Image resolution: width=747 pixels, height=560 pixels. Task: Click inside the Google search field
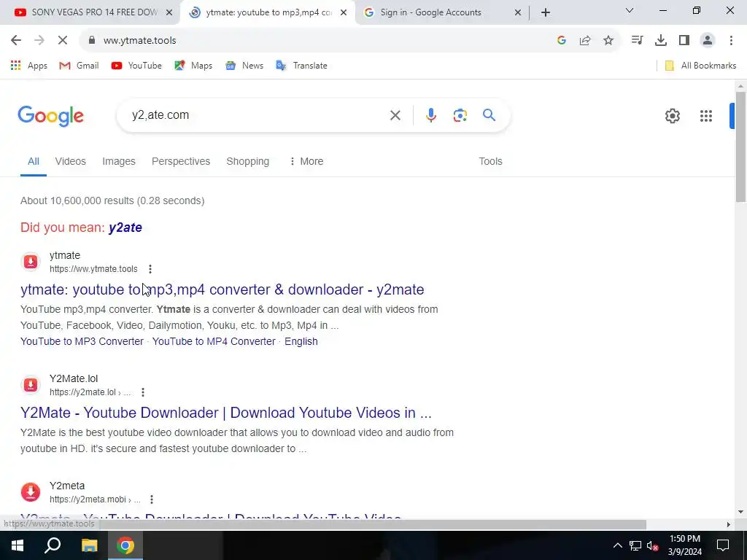pos(258,115)
